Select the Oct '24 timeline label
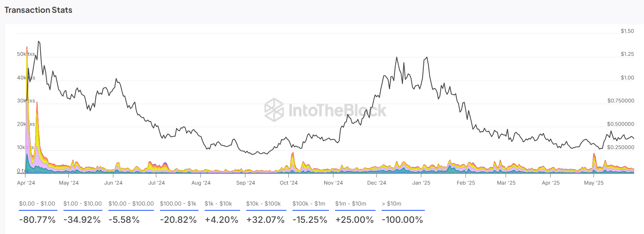This screenshot has height=234, width=644. coord(289,183)
